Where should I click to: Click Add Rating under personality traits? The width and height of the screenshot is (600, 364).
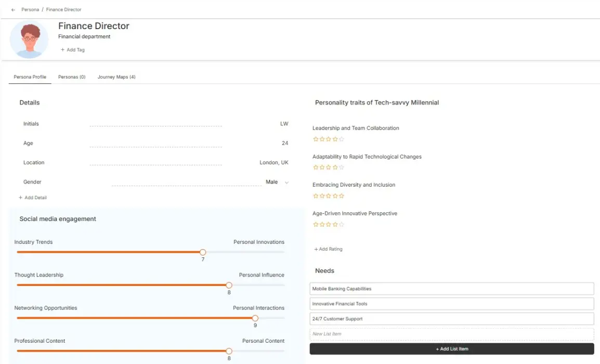click(x=329, y=249)
